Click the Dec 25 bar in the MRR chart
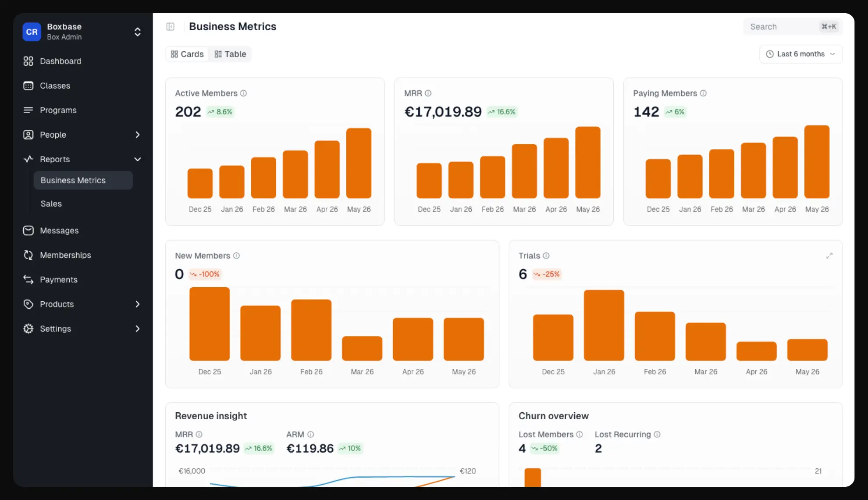This screenshot has height=500, width=868. click(x=429, y=181)
